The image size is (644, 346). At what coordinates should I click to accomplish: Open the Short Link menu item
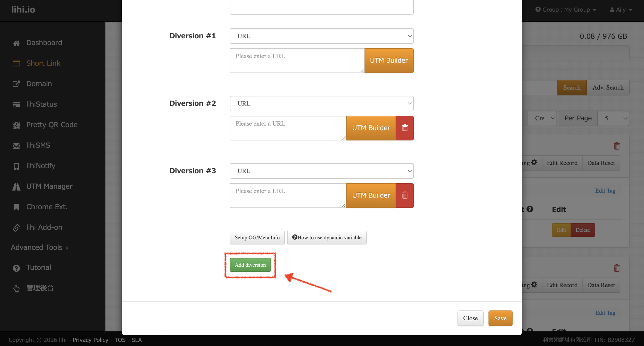[43, 63]
